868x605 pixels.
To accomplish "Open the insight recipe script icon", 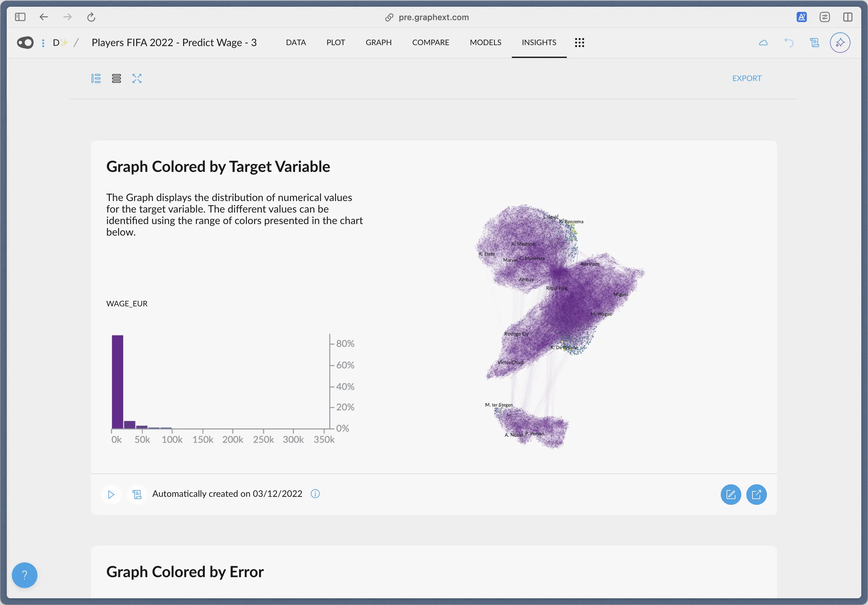I will [137, 494].
